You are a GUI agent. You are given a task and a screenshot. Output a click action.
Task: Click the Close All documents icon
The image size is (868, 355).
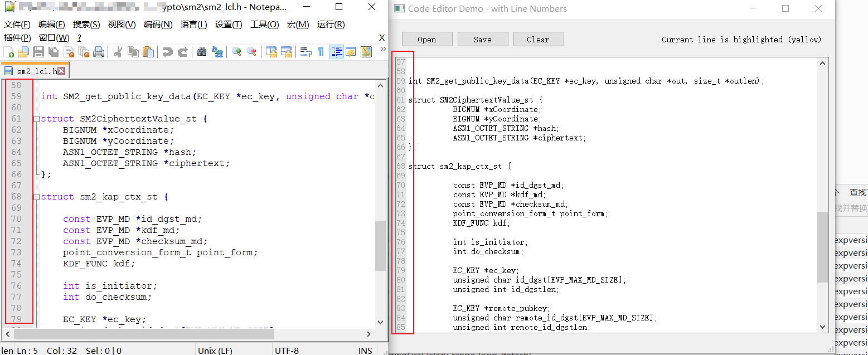[84, 52]
